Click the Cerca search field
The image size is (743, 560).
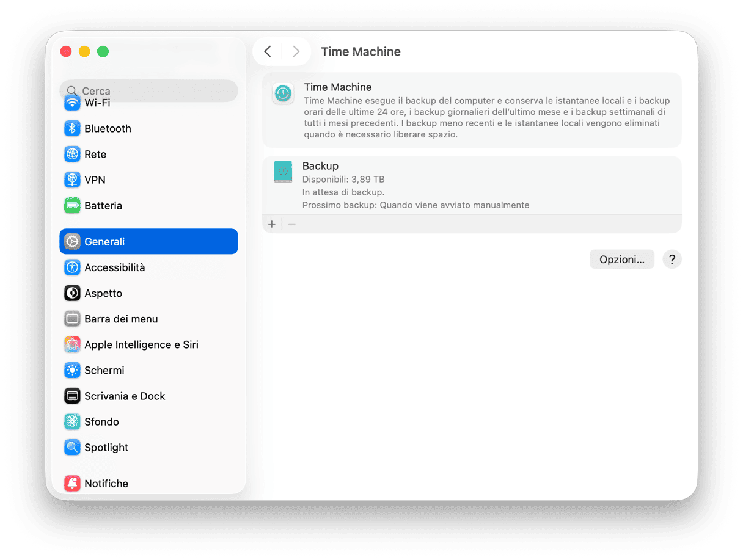(148, 90)
